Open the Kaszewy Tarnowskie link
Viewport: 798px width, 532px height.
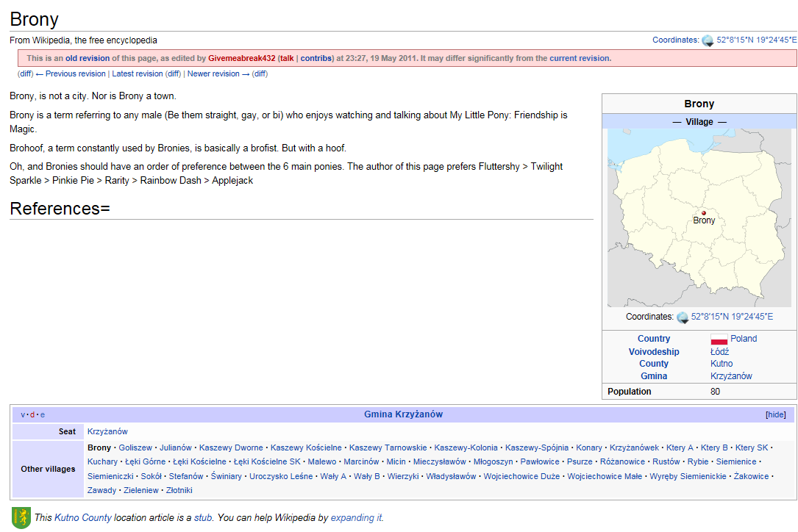(388, 447)
